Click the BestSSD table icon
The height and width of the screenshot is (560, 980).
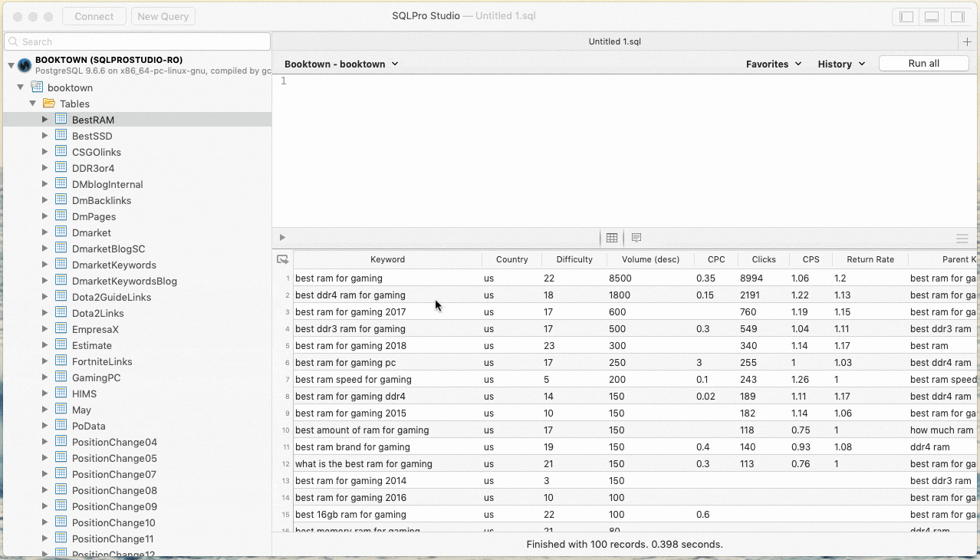[x=61, y=135]
